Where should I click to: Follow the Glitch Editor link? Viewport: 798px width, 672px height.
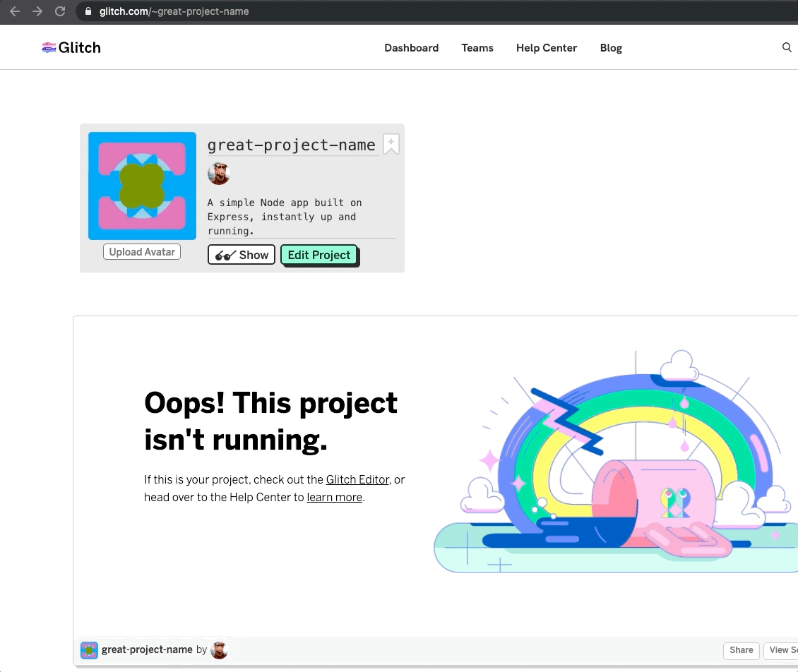357,479
